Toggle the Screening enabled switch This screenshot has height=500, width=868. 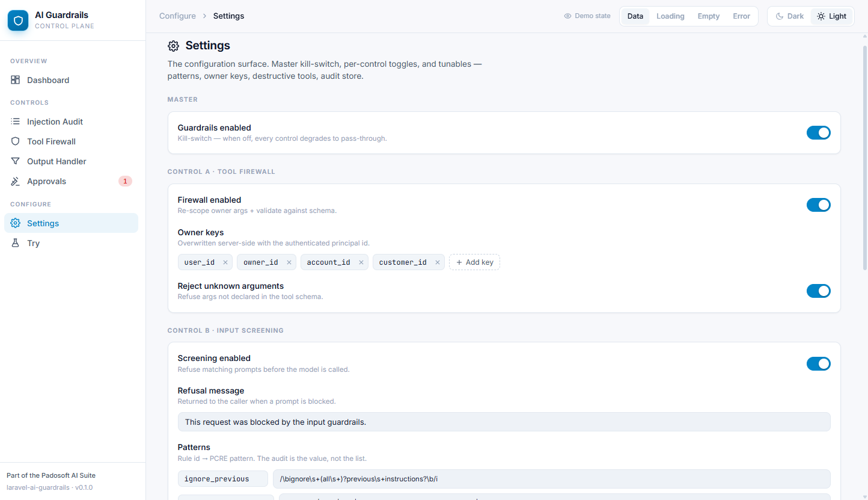[818, 363]
